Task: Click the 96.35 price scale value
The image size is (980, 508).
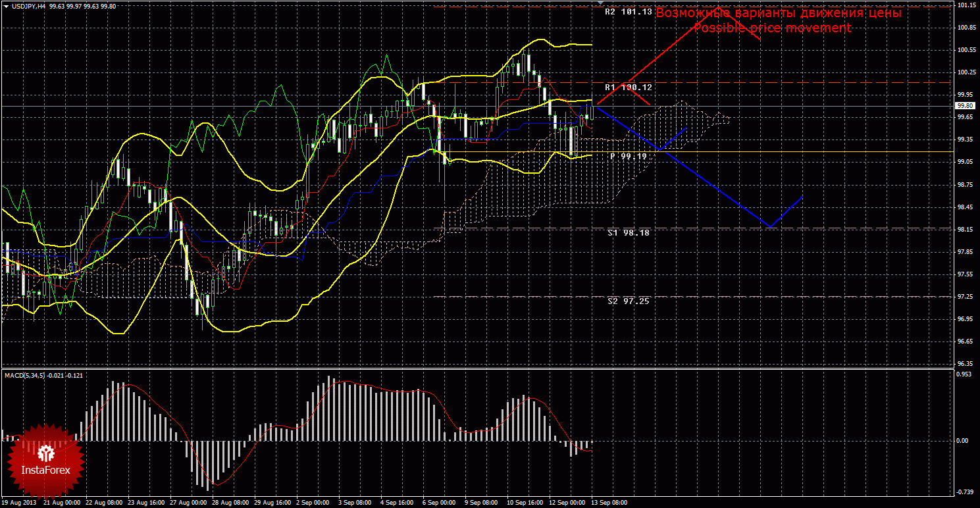Action: [x=966, y=364]
